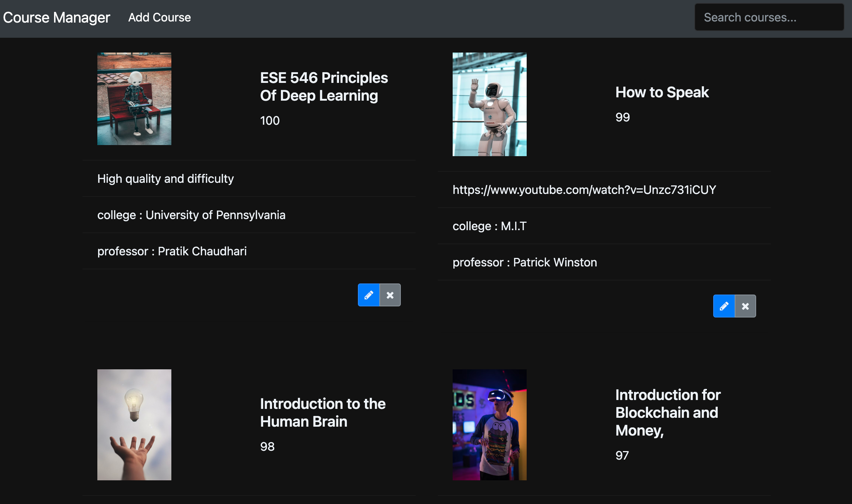Click the edit pencil icon for ESE 546 course
This screenshot has height=504, width=852.
[x=369, y=295]
